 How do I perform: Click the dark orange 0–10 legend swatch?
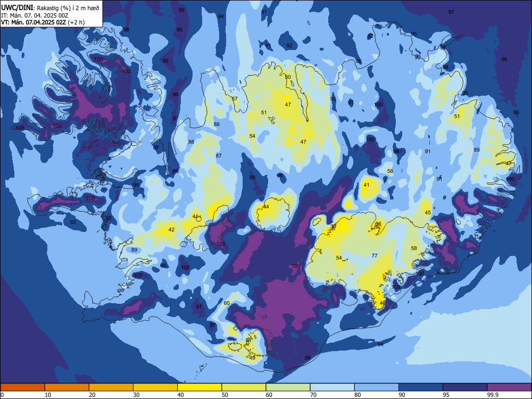point(22,387)
